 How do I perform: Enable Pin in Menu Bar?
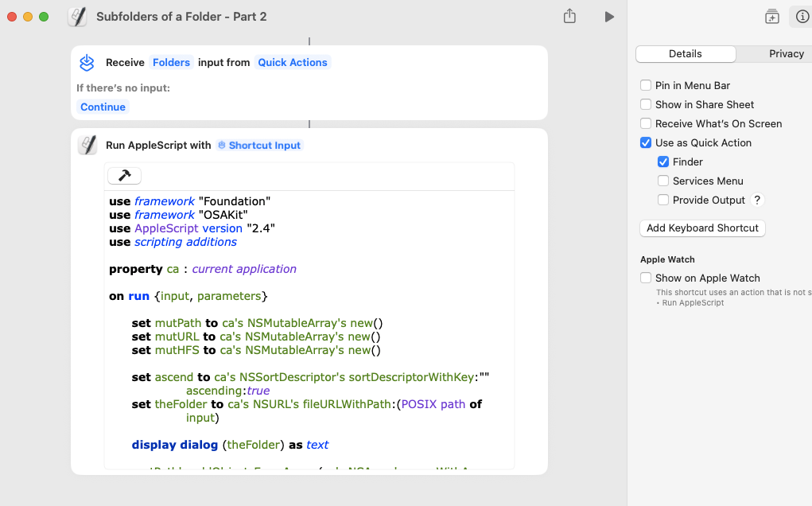point(645,85)
